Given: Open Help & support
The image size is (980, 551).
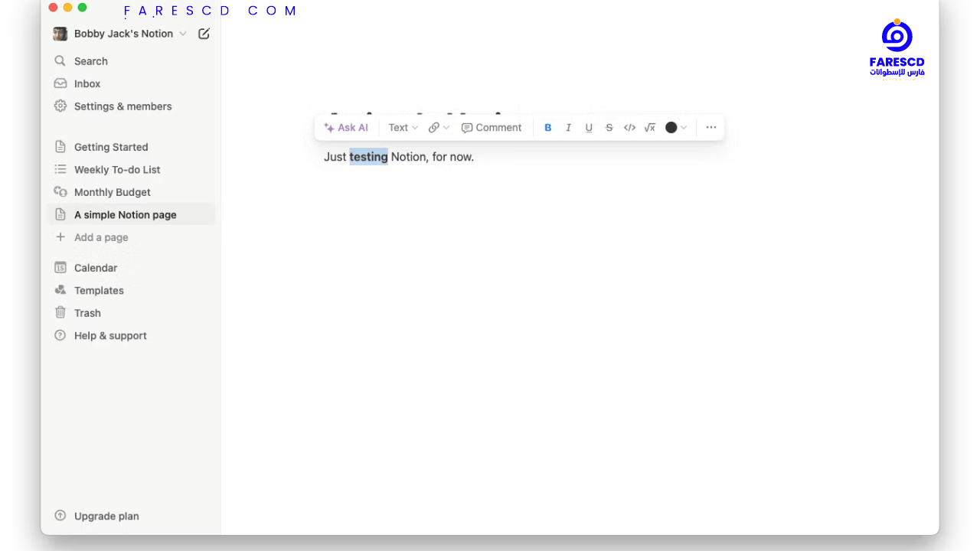Looking at the screenshot, I should coord(131,335).
